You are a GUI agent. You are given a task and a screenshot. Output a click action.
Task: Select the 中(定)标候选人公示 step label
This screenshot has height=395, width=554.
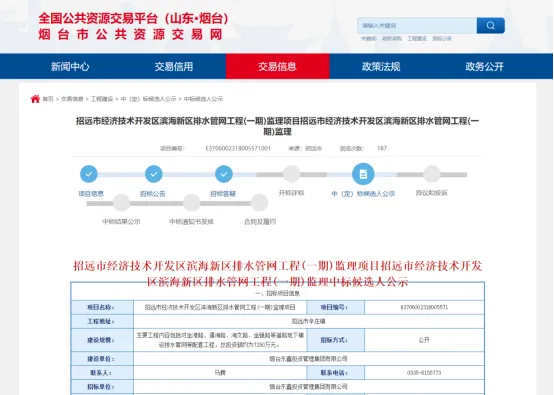coord(363,194)
